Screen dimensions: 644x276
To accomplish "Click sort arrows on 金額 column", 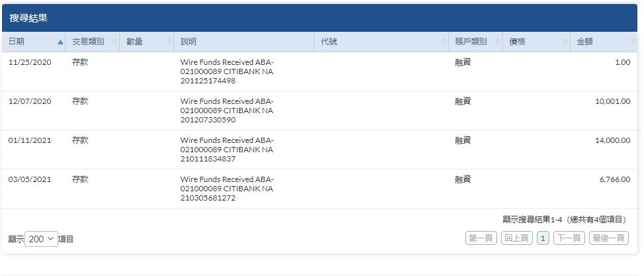I will coord(633,42).
